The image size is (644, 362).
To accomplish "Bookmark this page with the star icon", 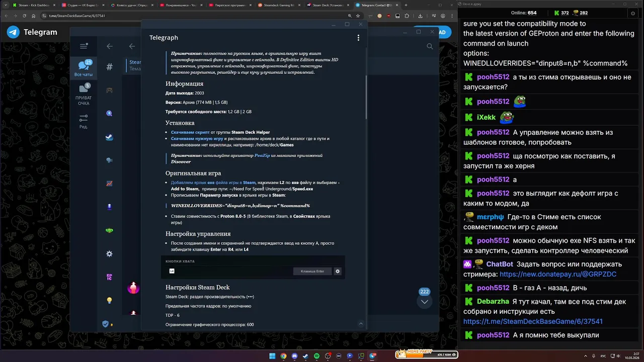I will pos(358,16).
